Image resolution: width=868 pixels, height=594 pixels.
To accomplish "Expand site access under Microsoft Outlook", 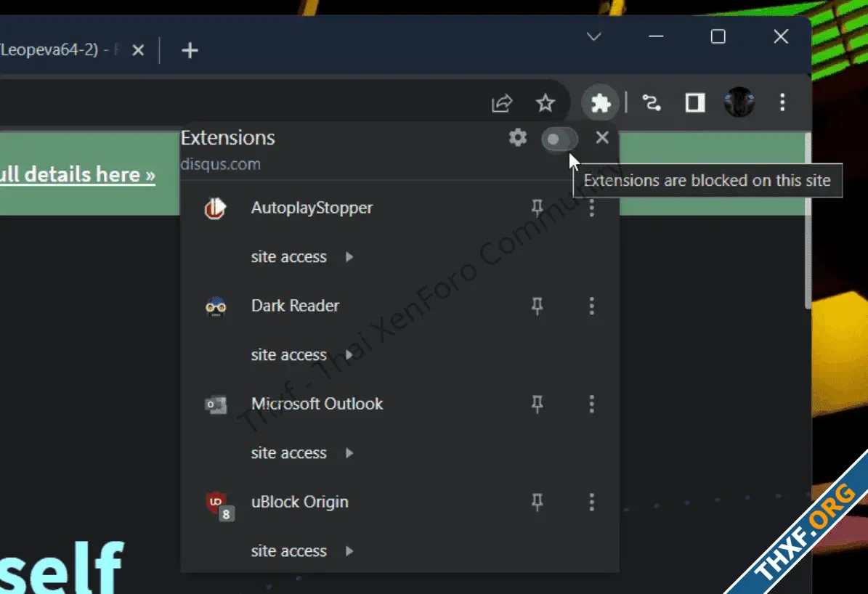I will pos(301,453).
